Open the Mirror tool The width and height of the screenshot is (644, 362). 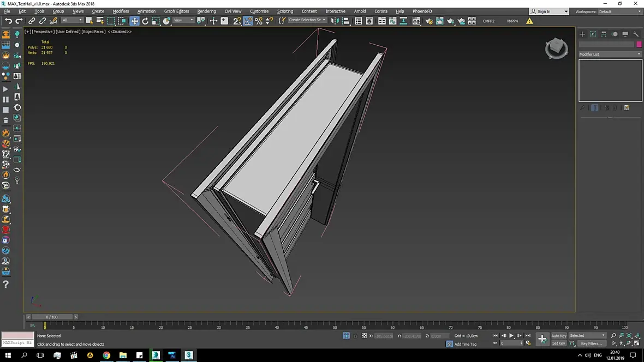(x=335, y=21)
